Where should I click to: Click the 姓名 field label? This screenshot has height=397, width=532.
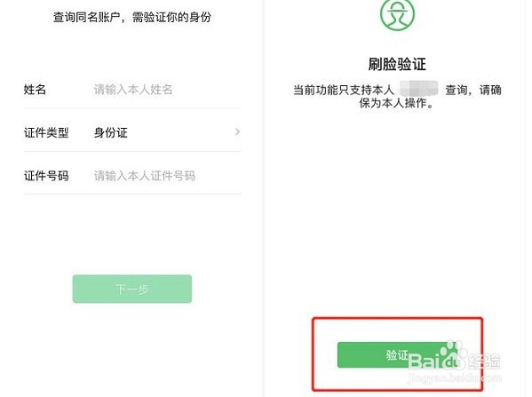tap(35, 90)
